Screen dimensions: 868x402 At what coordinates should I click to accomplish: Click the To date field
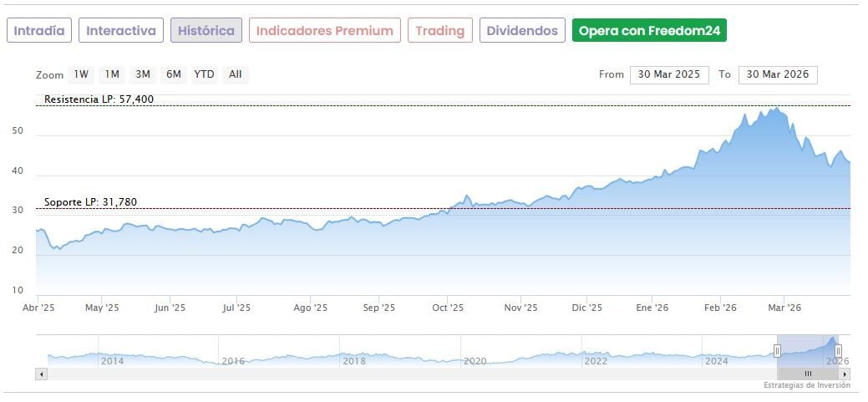point(778,74)
